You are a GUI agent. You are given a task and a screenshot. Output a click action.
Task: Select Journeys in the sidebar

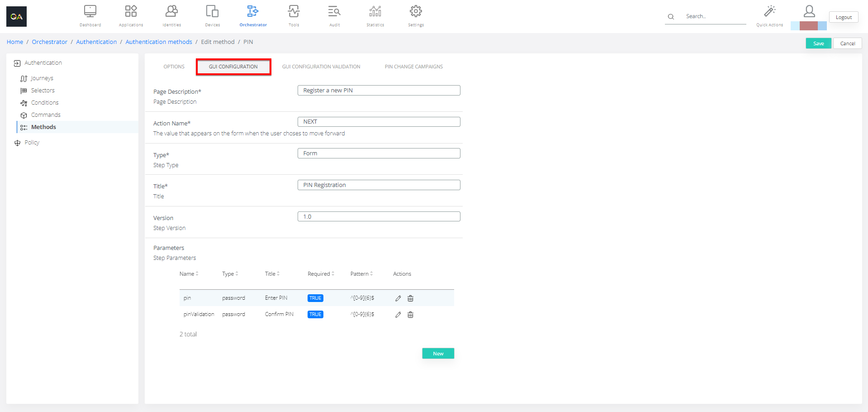[42, 78]
